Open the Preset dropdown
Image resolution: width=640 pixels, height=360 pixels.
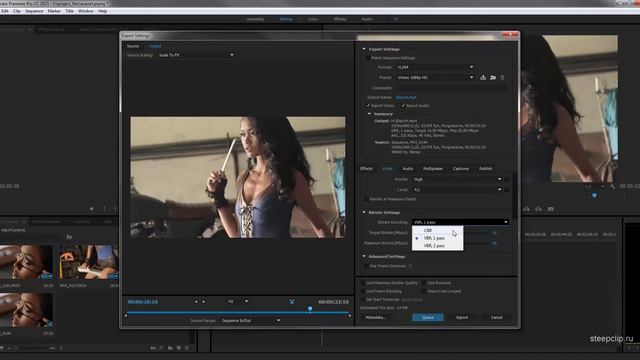click(435, 78)
